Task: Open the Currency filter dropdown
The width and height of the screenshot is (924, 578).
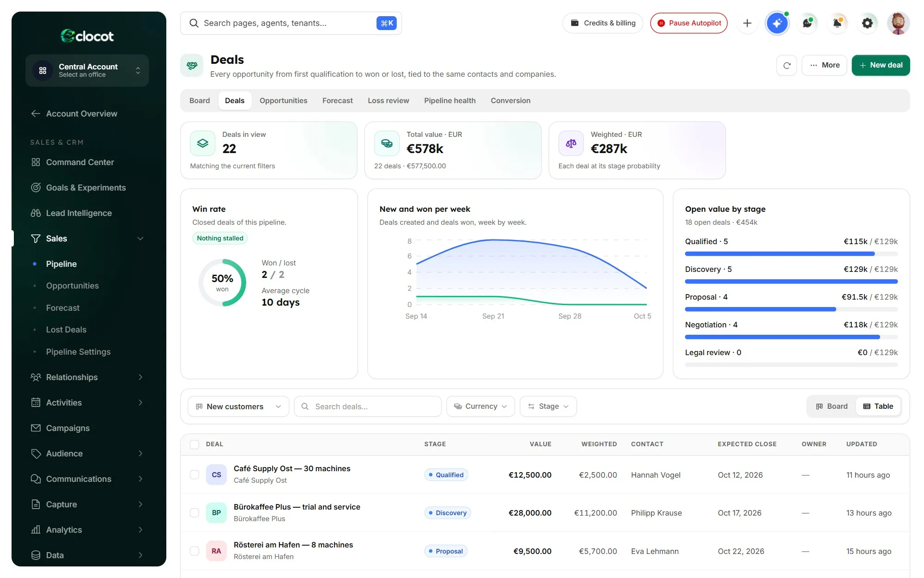Action: 480,406
